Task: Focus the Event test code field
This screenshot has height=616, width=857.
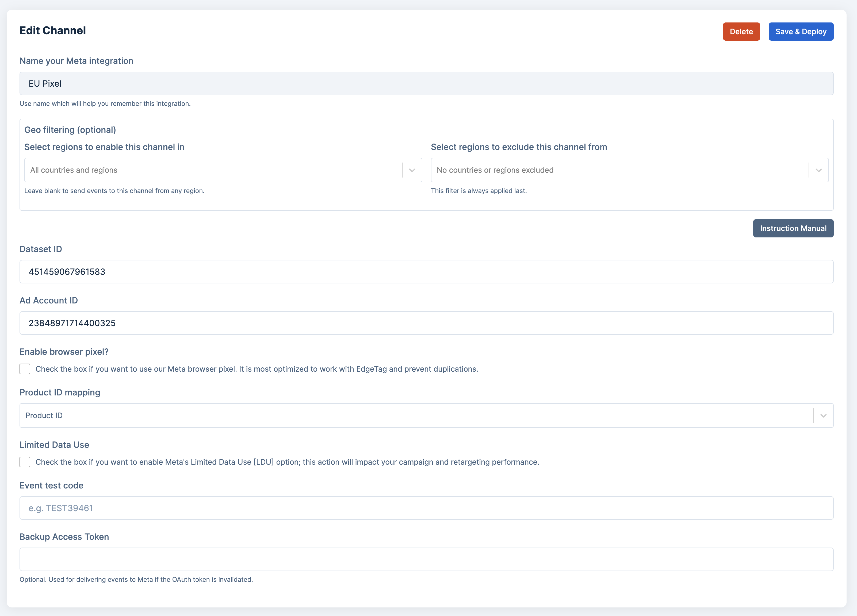Action: click(x=426, y=508)
